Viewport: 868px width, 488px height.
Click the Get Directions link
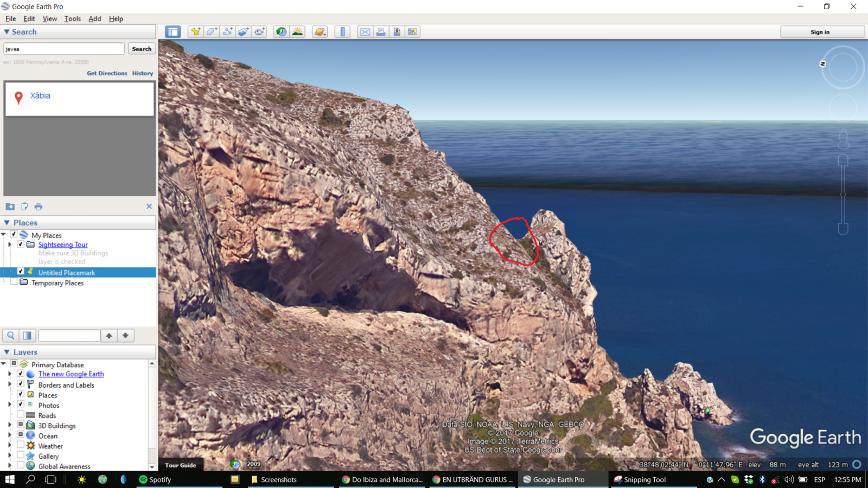[107, 73]
